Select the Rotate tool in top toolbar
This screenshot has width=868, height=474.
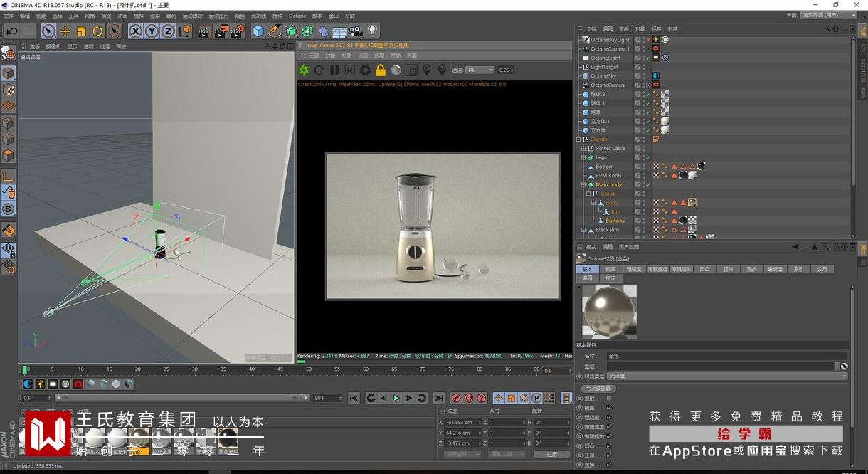[x=97, y=31]
